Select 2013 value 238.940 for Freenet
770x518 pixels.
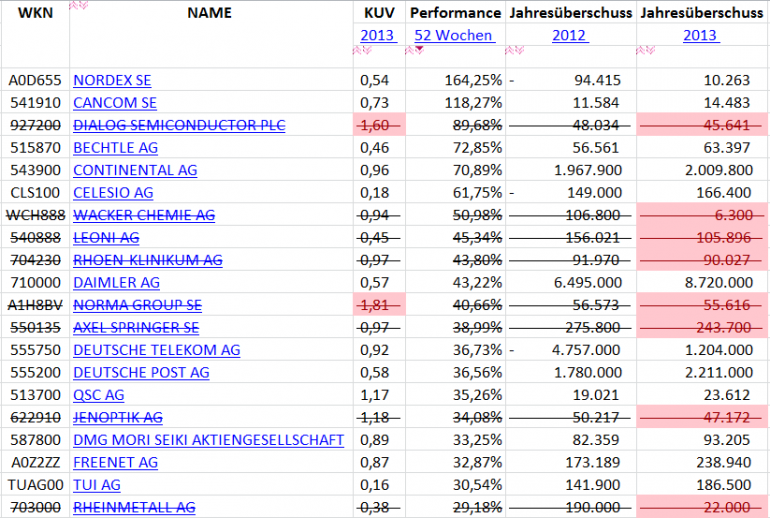coord(723,463)
